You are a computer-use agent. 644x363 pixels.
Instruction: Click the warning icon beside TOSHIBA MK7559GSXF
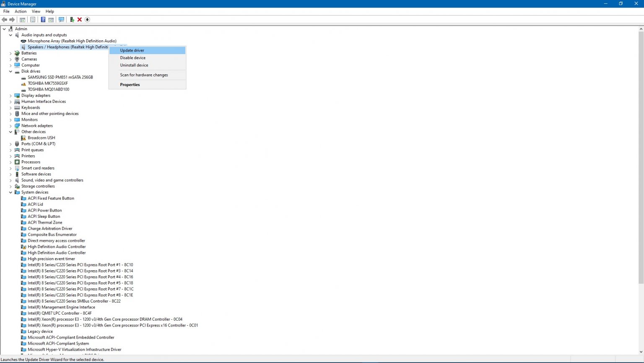23,84
